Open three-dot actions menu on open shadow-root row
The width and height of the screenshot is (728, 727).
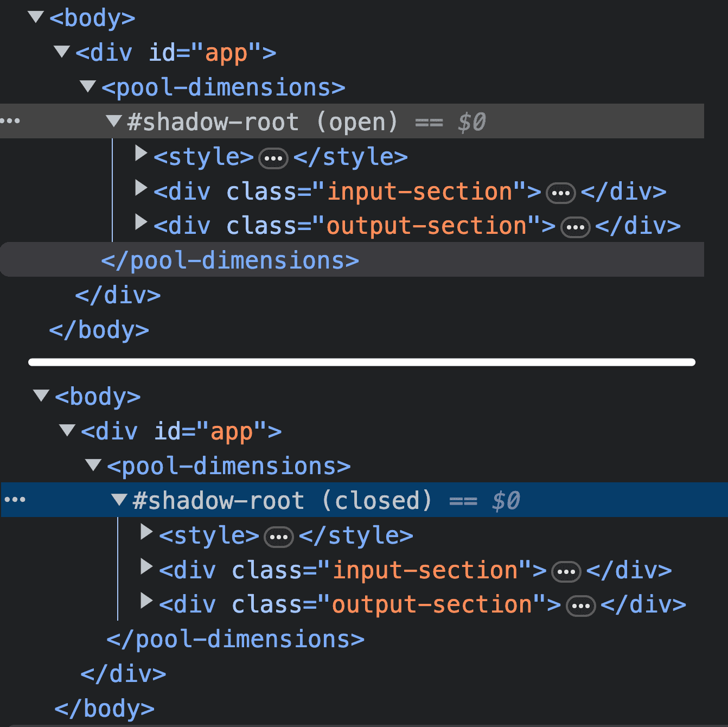(x=10, y=121)
